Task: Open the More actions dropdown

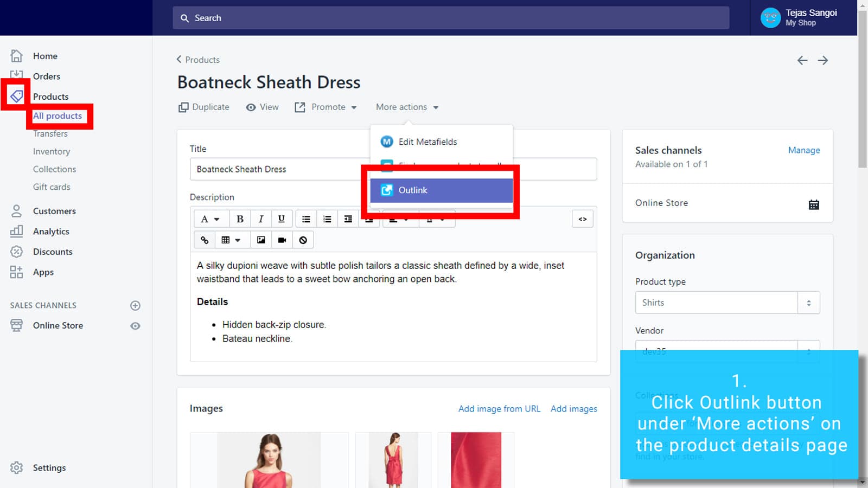Action: [x=406, y=107]
